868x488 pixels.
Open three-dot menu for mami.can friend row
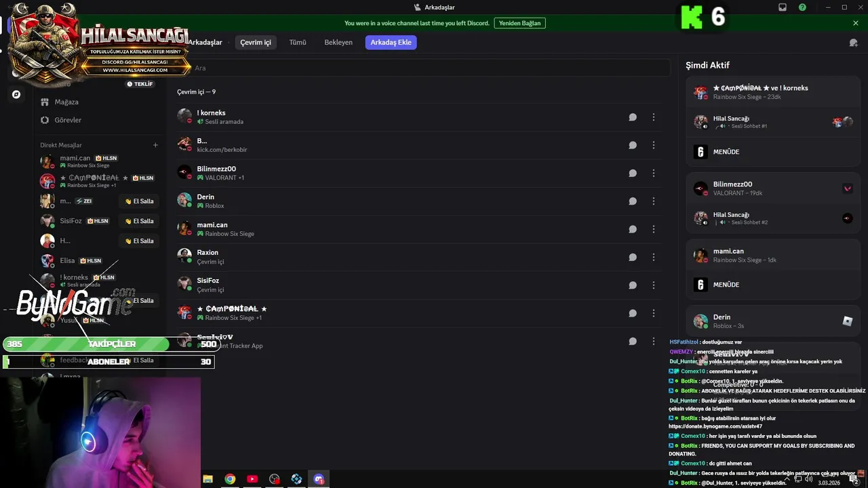pos(654,229)
